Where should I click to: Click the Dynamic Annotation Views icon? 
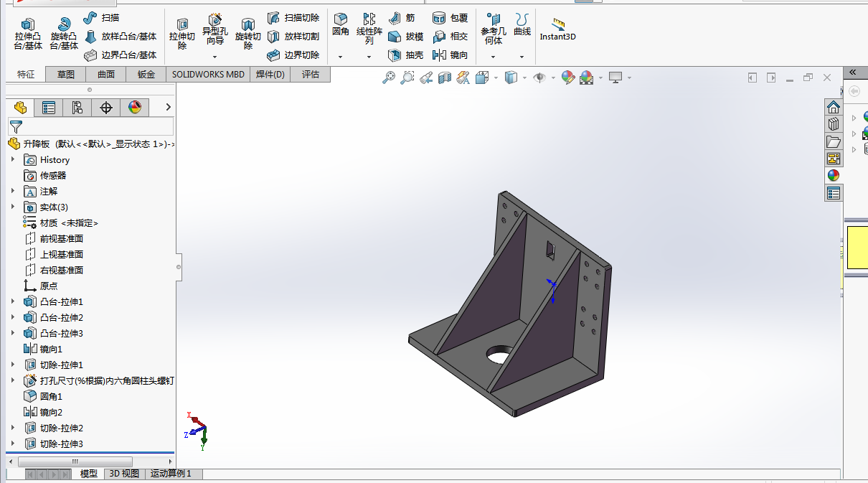coord(463,78)
